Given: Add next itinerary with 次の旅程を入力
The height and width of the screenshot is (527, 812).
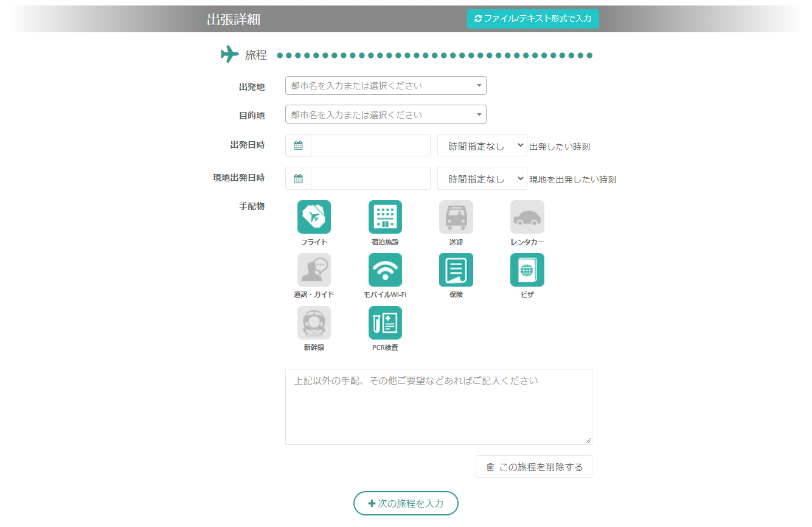Looking at the screenshot, I should [x=406, y=503].
